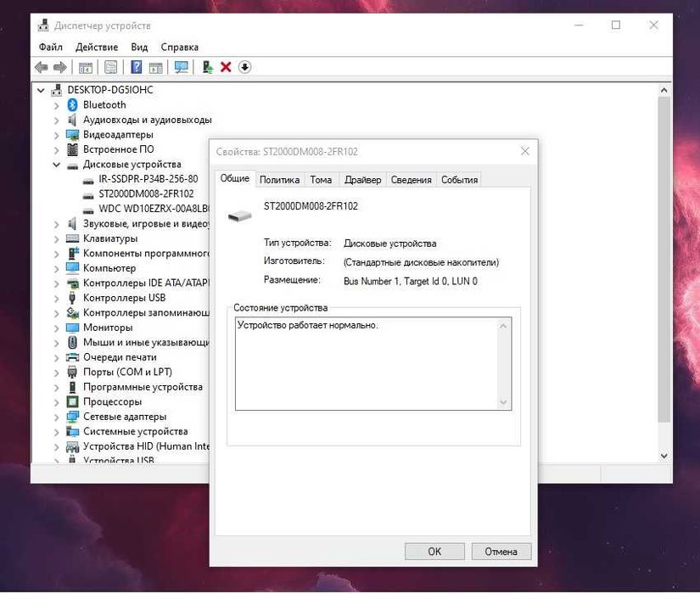Select Устройства HID tree item
The height and width of the screenshot is (594, 700).
(146, 446)
